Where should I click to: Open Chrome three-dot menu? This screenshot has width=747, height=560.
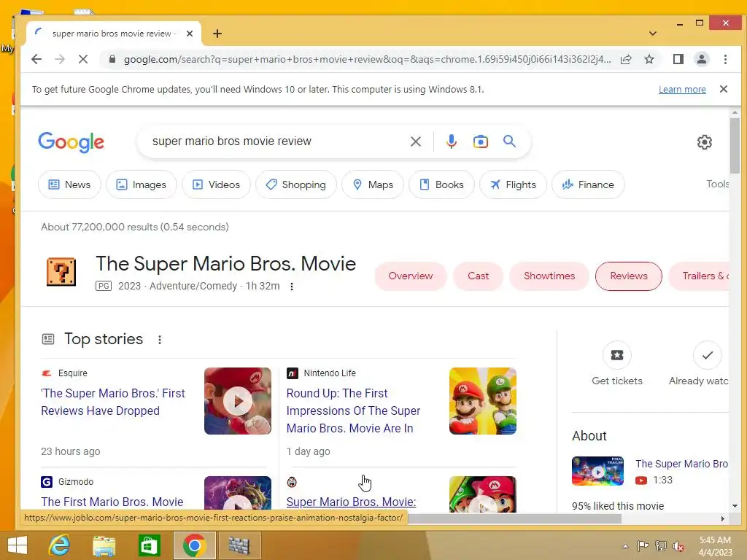click(x=725, y=59)
